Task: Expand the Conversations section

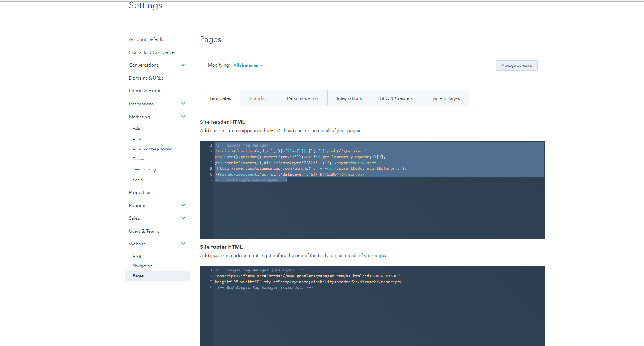Action: (183, 65)
